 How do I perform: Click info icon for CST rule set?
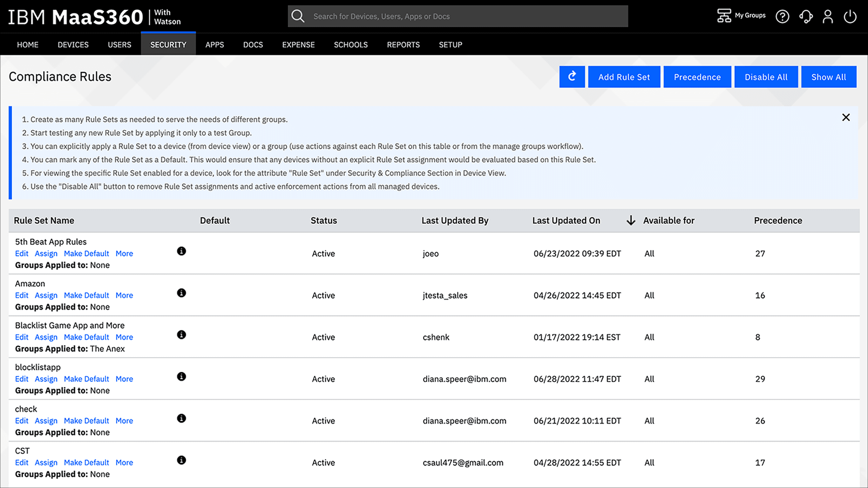pyautogui.click(x=181, y=460)
